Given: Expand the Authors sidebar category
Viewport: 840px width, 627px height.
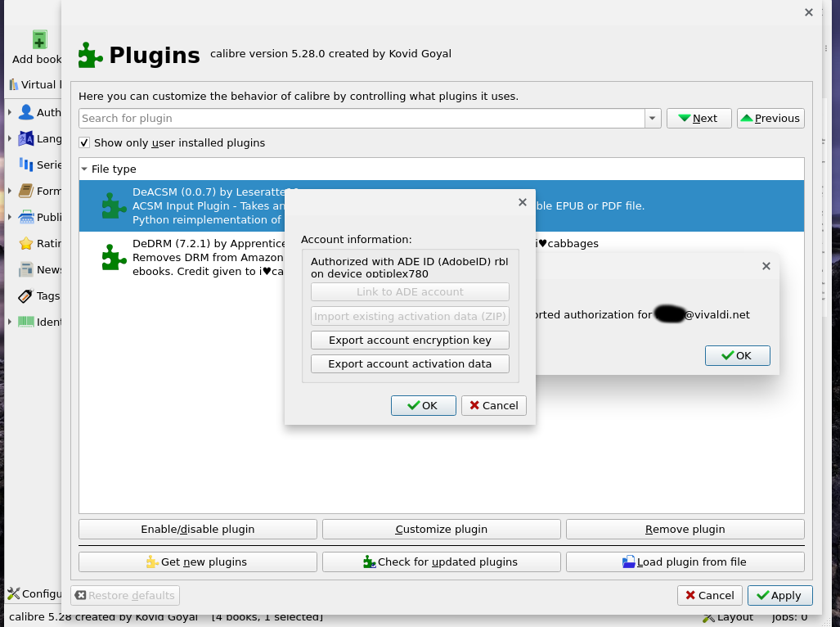Looking at the screenshot, I should (10, 112).
